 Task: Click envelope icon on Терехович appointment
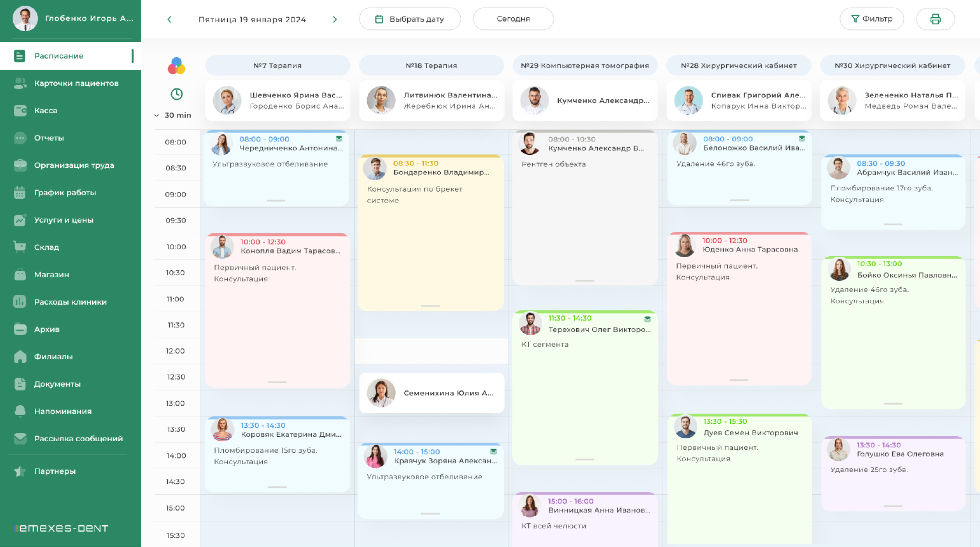(648, 319)
